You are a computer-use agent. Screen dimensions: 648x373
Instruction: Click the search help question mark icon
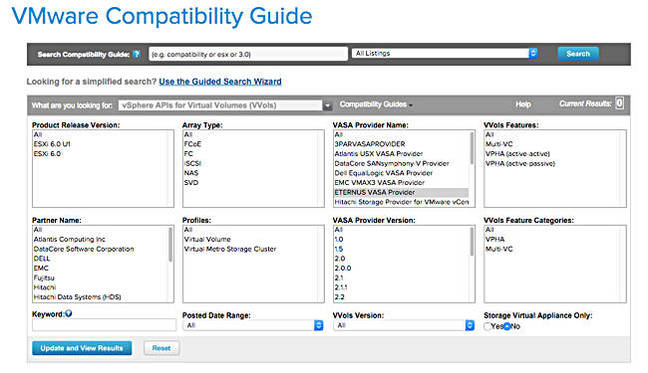136,54
